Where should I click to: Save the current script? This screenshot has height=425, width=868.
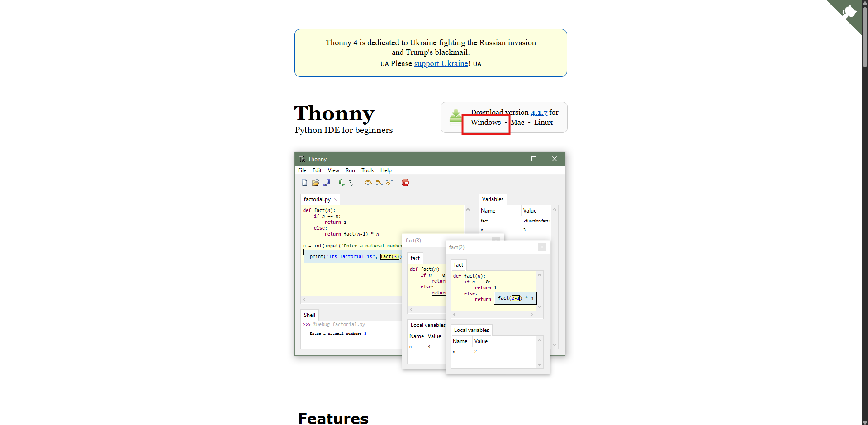(x=327, y=183)
